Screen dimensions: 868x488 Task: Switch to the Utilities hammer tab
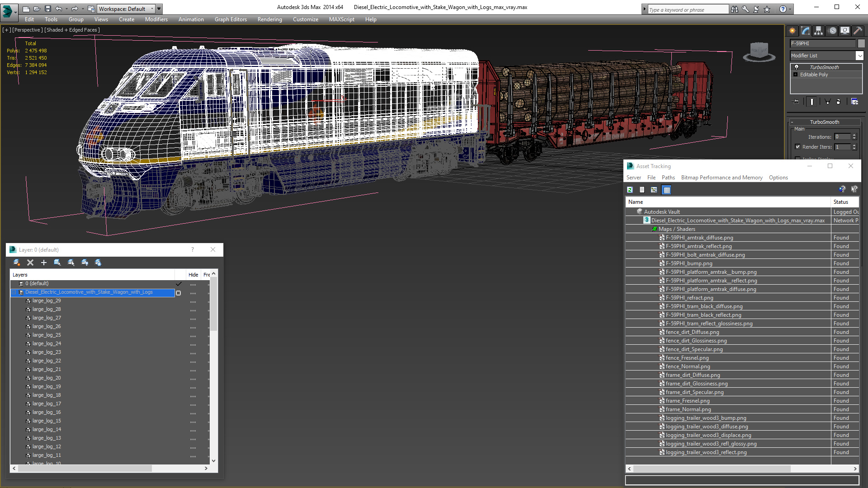(858, 31)
